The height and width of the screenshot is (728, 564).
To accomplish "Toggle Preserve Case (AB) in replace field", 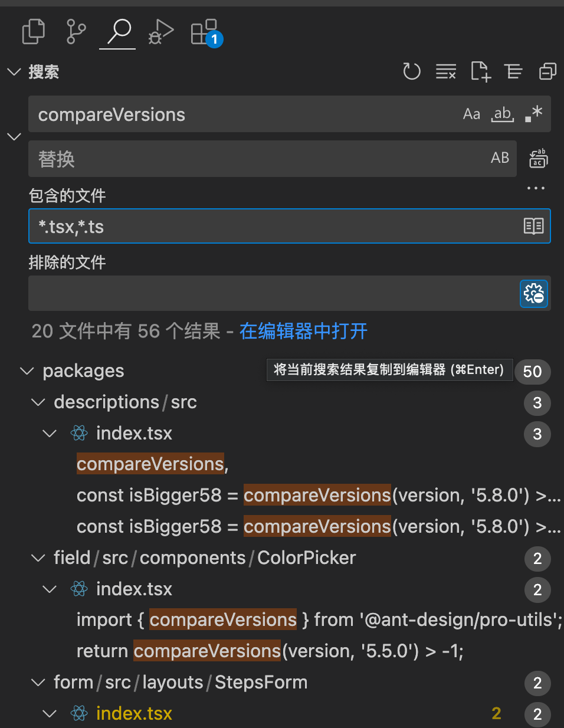I will pos(500,158).
